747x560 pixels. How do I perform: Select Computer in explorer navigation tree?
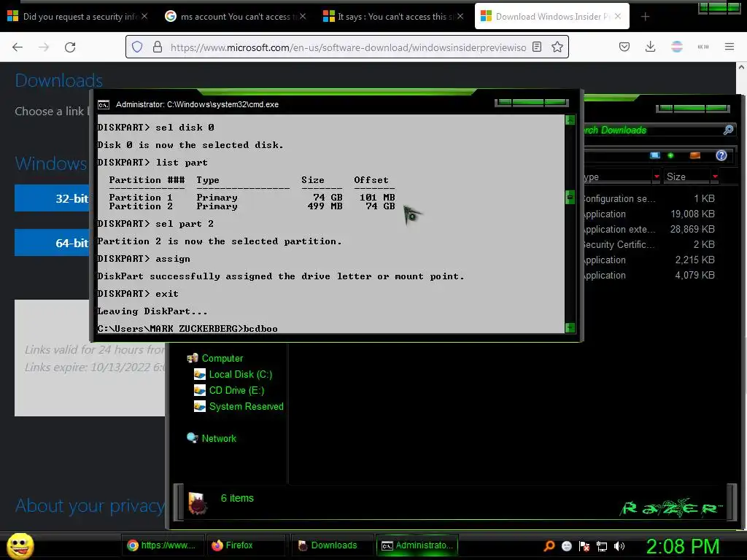[215, 358]
